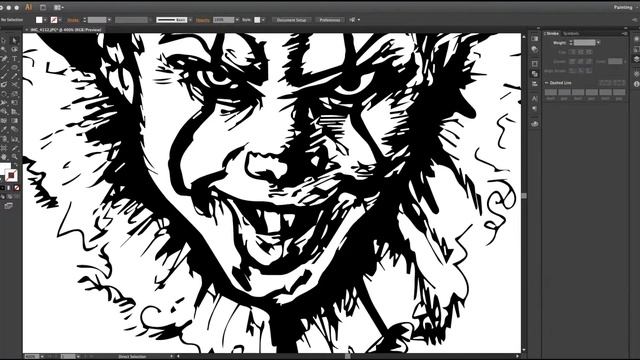The image size is (640, 360).
Task: Open the Arrange Documents icon
Action: click(58, 7)
